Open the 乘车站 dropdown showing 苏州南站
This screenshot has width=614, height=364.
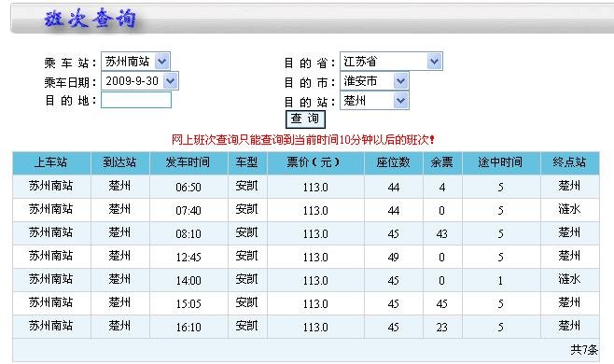pyautogui.click(x=135, y=61)
